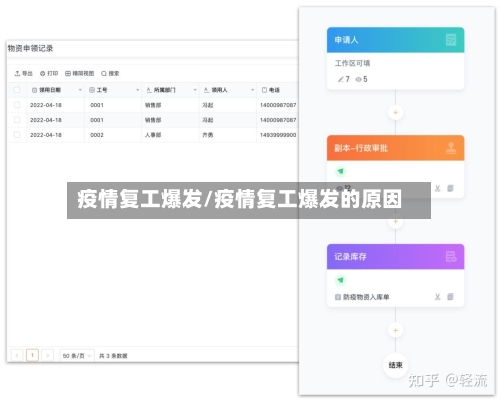The height and width of the screenshot is (401, 500).
Task: Click the 物资申领记录 window title
Action: tap(30, 49)
